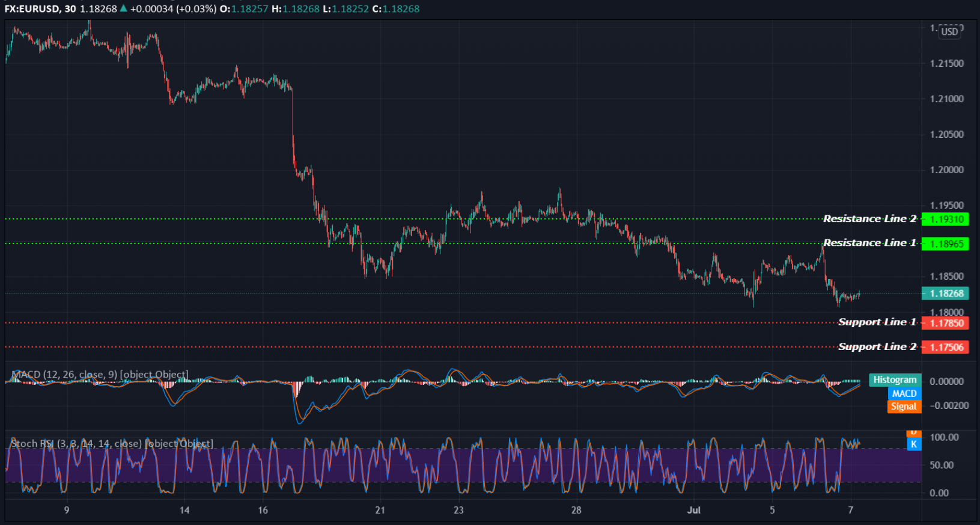980x525 pixels.
Task: Click the Histogram legend label
Action: tap(895, 380)
